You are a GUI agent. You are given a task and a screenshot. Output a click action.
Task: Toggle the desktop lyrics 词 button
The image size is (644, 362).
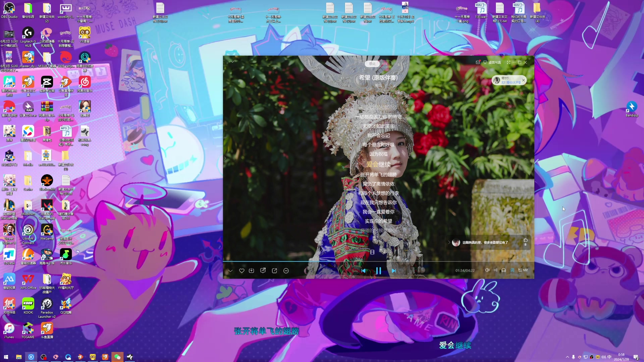pyautogui.click(x=512, y=270)
